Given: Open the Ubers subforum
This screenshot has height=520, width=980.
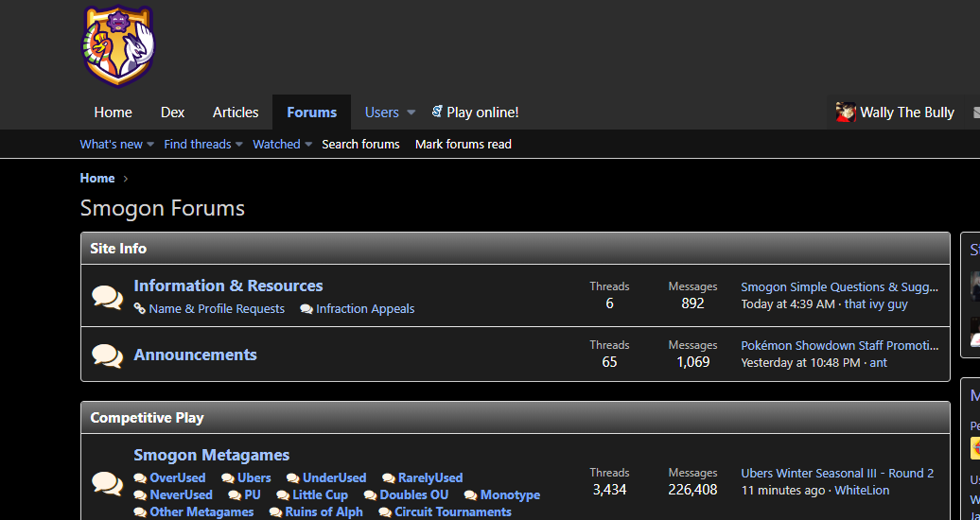Looking at the screenshot, I should [x=254, y=478].
